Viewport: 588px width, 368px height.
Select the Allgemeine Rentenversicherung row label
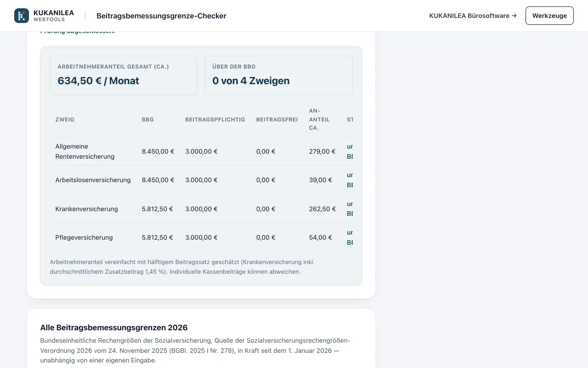coord(85,151)
